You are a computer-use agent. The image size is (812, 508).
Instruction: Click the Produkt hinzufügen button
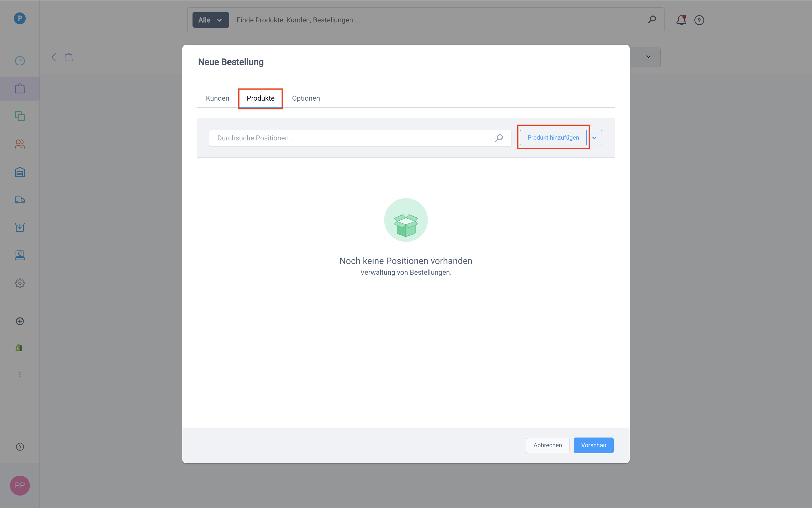[x=553, y=138]
